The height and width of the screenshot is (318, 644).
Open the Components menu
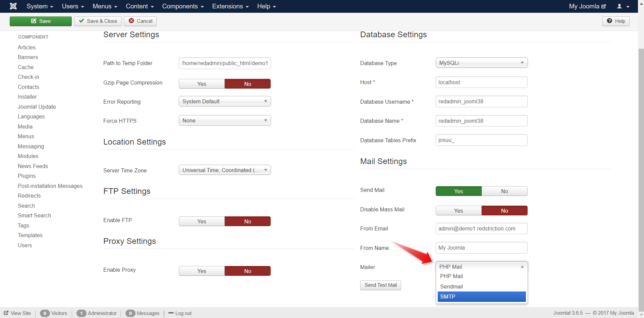click(x=183, y=6)
